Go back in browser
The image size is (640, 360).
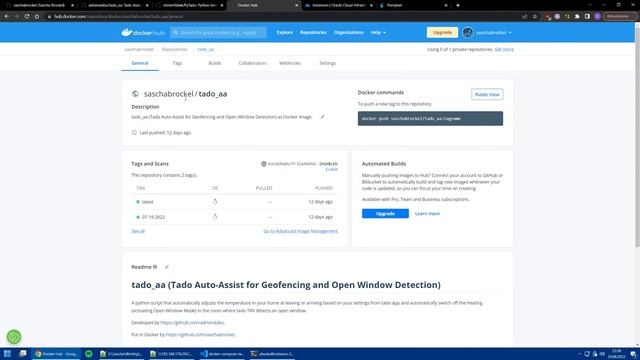click(x=7, y=16)
